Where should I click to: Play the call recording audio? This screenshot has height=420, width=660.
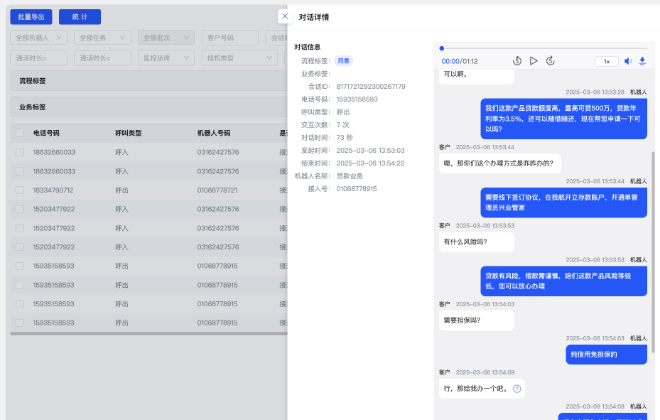[534, 61]
